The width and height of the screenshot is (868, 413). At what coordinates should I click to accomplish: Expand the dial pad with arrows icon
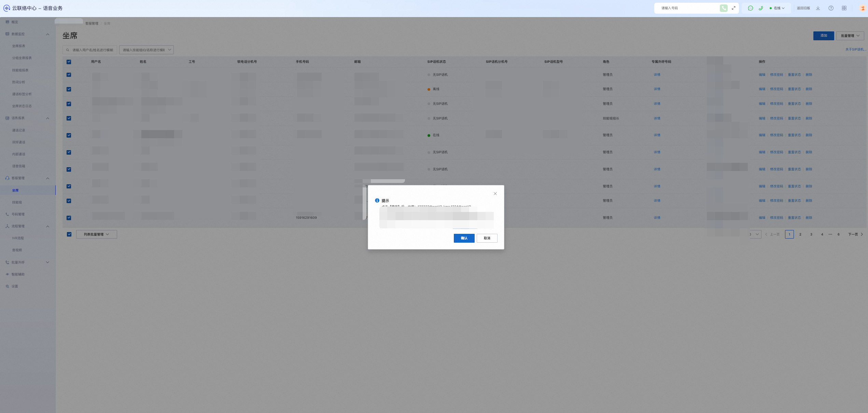click(x=733, y=8)
